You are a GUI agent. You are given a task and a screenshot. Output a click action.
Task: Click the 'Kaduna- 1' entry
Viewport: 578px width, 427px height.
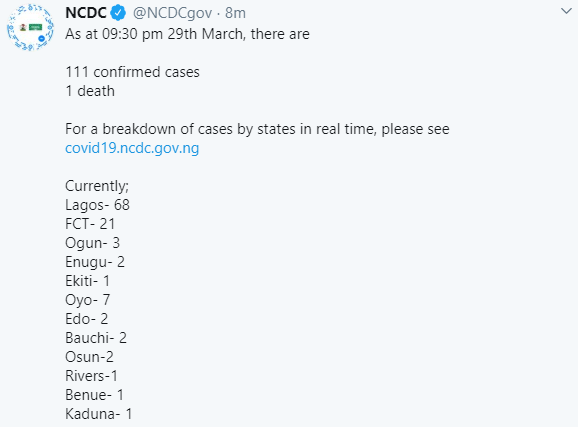pos(98,414)
